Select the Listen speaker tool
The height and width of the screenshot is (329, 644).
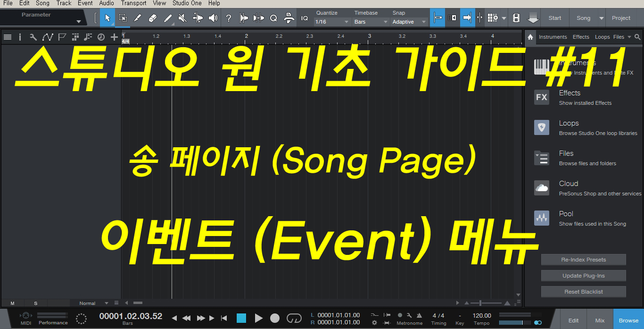tap(213, 18)
